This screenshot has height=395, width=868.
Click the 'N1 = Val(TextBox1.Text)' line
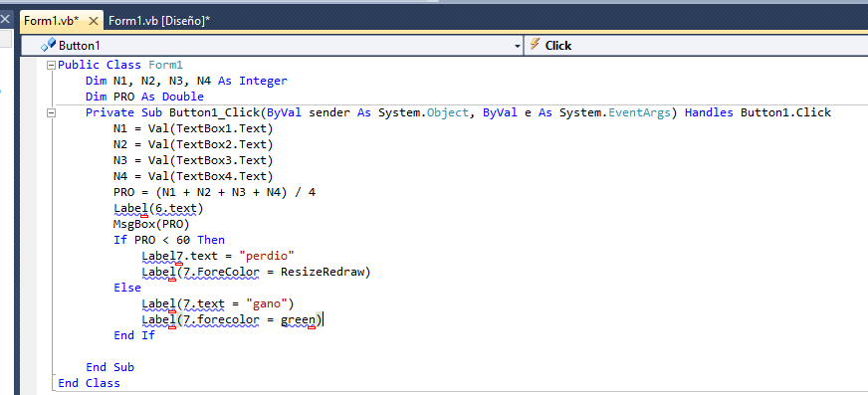coord(193,129)
